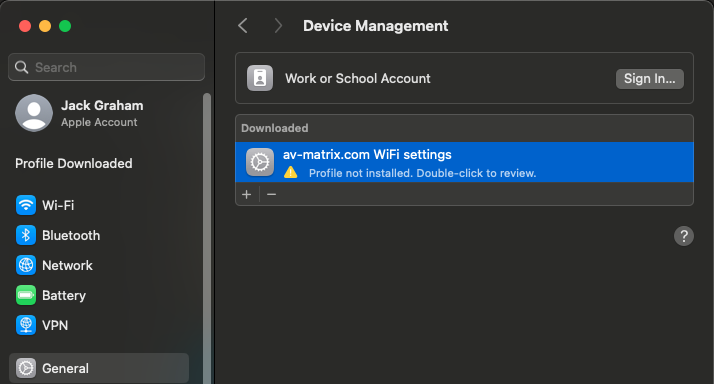This screenshot has height=384, width=714.
Task: Select the Network globe icon
Action: (26, 265)
